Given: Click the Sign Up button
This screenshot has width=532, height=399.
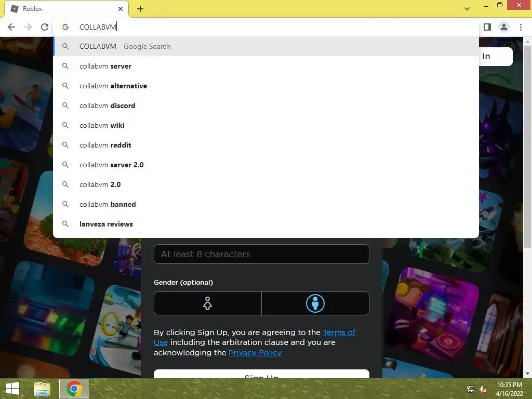Looking at the screenshot, I should (261, 374).
